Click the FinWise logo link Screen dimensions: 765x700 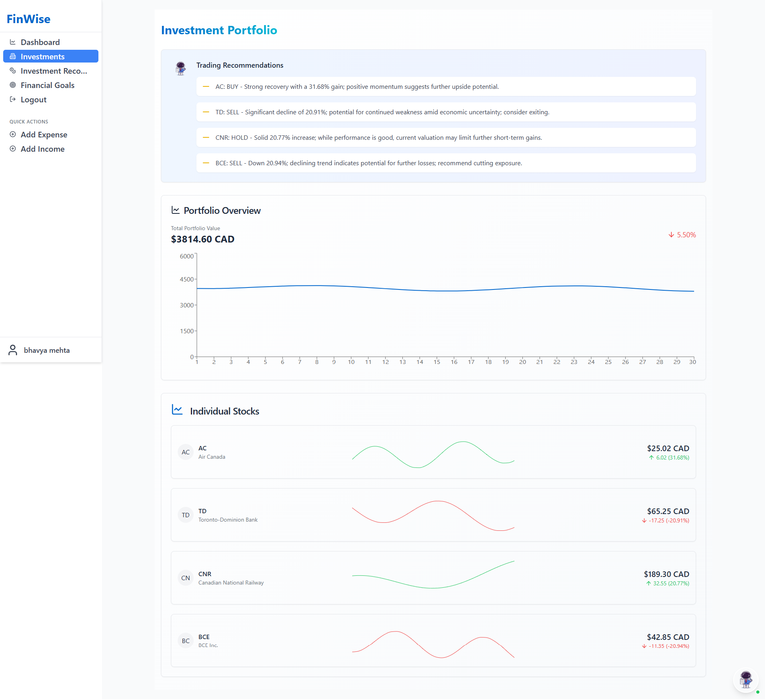point(29,19)
